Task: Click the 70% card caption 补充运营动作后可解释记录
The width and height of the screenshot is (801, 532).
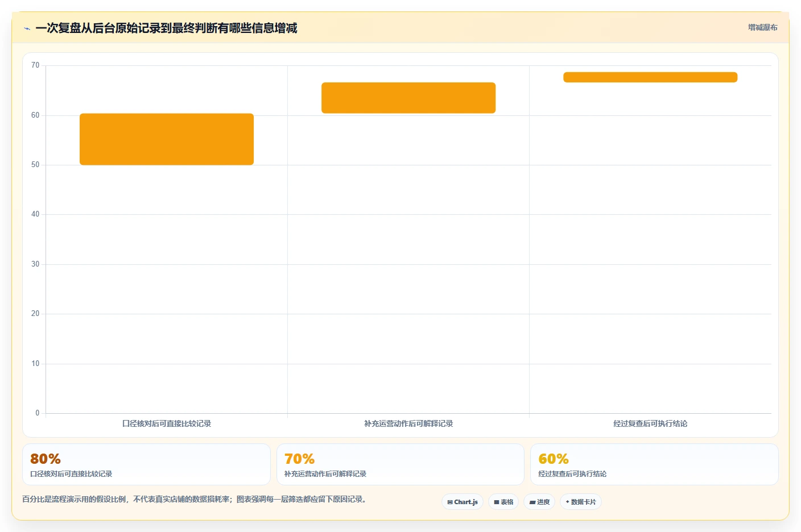Action: pyautogui.click(x=325, y=474)
